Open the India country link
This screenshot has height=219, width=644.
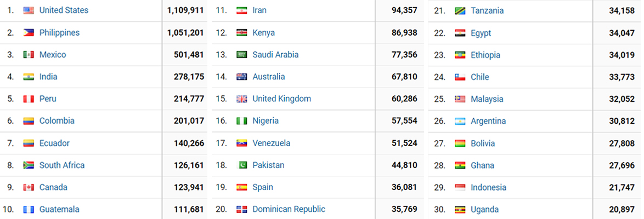coord(48,77)
